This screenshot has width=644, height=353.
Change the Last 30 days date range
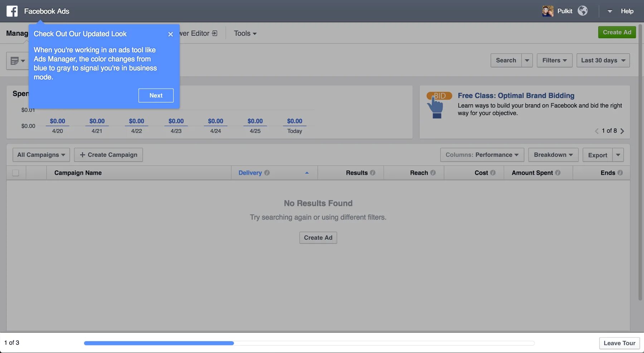[x=603, y=60]
